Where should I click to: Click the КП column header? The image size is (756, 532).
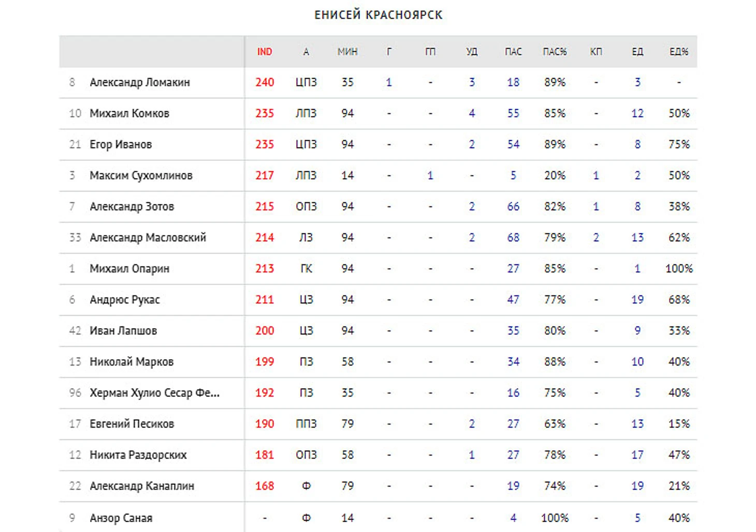point(596,52)
